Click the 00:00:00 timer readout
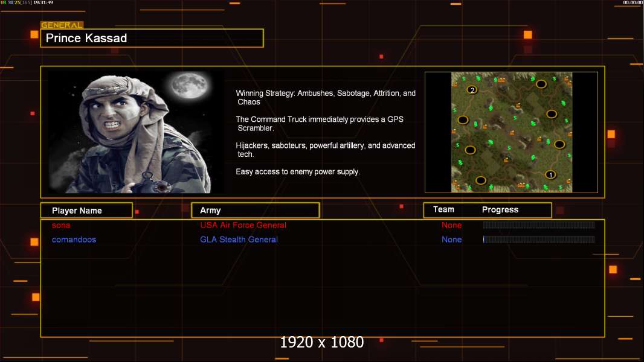This screenshot has width=644, height=362. coord(633,2)
